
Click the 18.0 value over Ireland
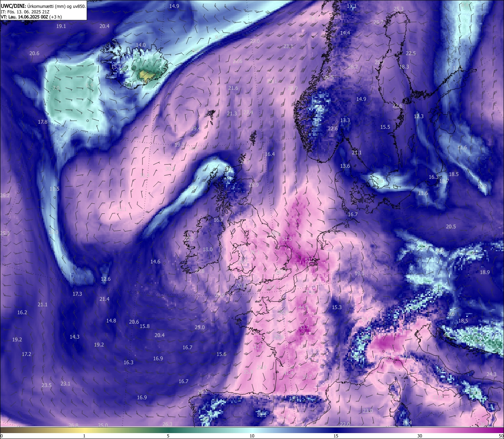point(208,250)
